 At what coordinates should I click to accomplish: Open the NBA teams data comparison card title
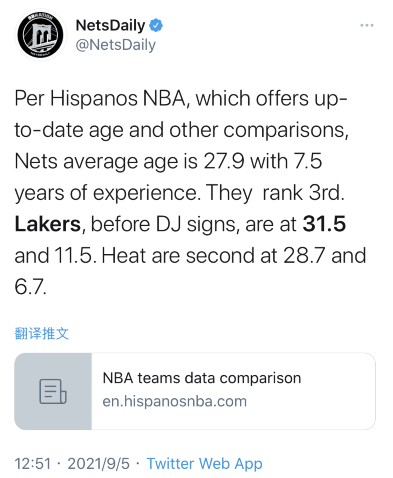tap(202, 378)
